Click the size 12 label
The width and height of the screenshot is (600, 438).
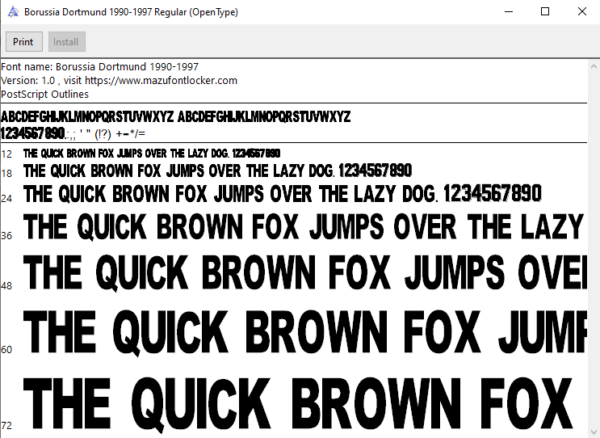[7, 154]
